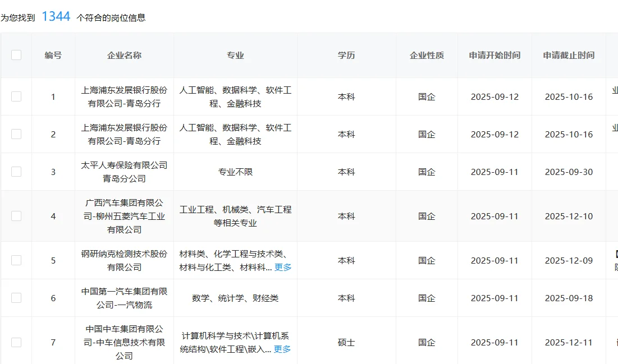
Task: Open 上海浦东发展银行 company name in row 1
Action: pyautogui.click(x=124, y=97)
